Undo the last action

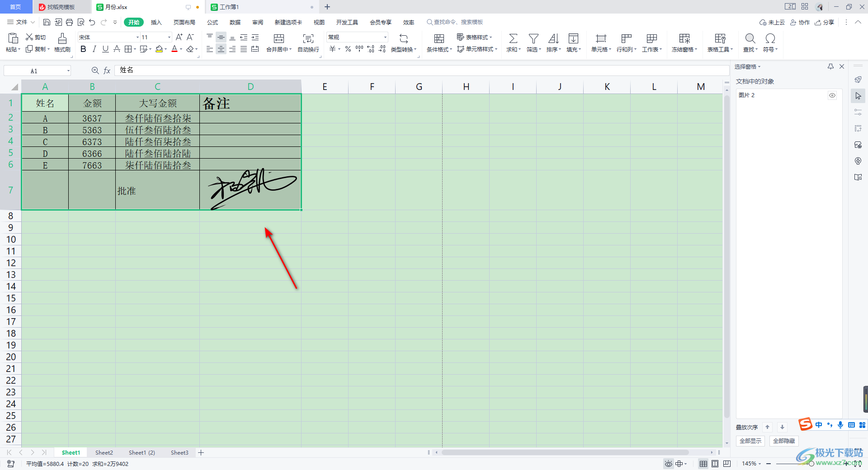[x=92, y=22]
